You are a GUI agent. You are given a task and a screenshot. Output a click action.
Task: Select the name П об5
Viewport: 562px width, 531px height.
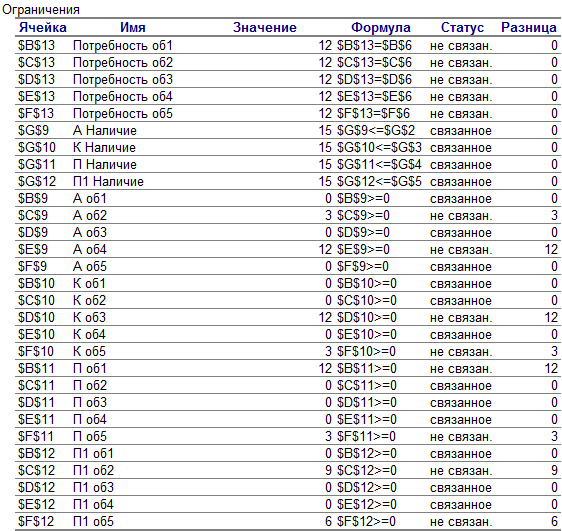(x=90, y=436)
